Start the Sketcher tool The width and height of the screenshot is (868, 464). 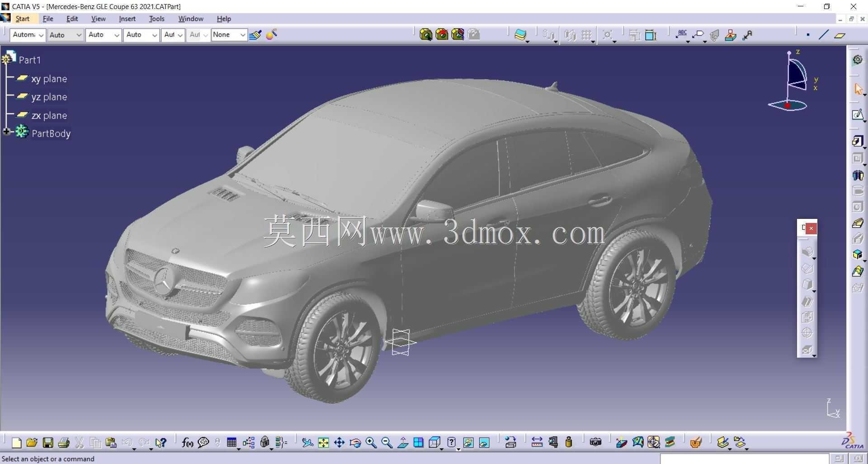pos(858,115)
